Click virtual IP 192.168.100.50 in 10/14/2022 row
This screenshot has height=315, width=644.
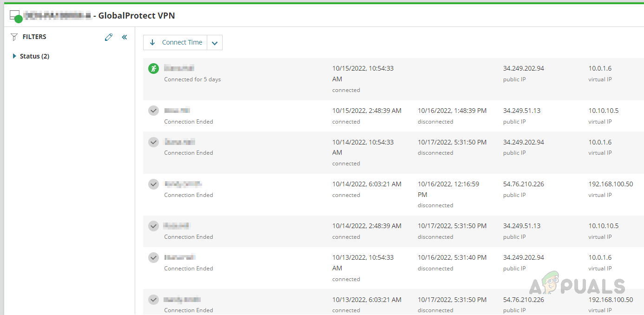(611, 184)
